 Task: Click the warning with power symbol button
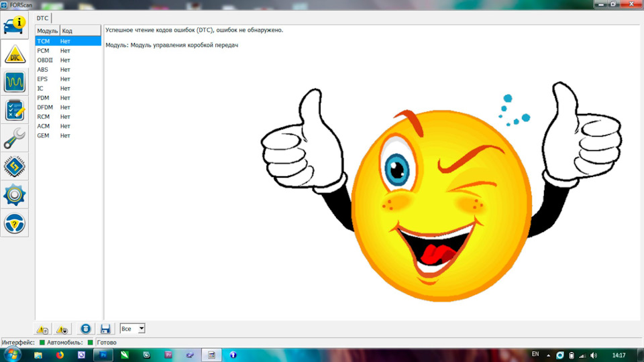click(62, 328)
